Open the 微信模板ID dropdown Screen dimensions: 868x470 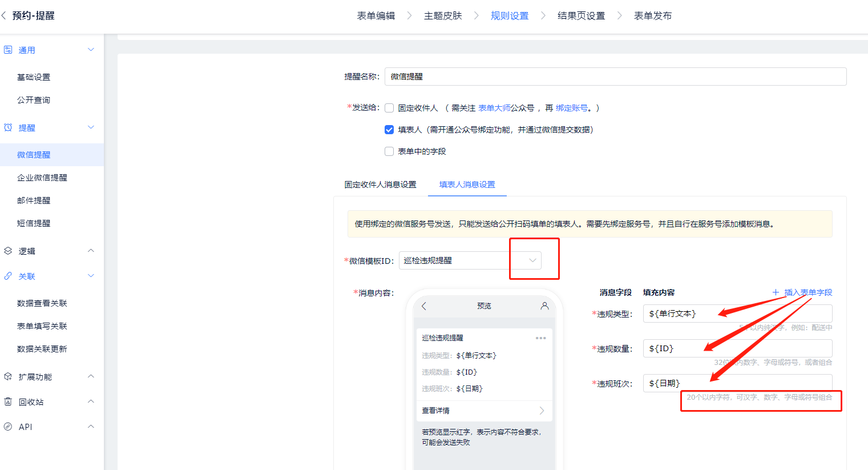coord(470,260)
